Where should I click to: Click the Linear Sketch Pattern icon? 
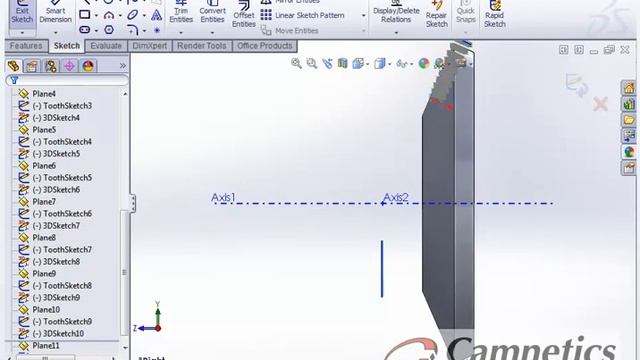coord(266,15)
